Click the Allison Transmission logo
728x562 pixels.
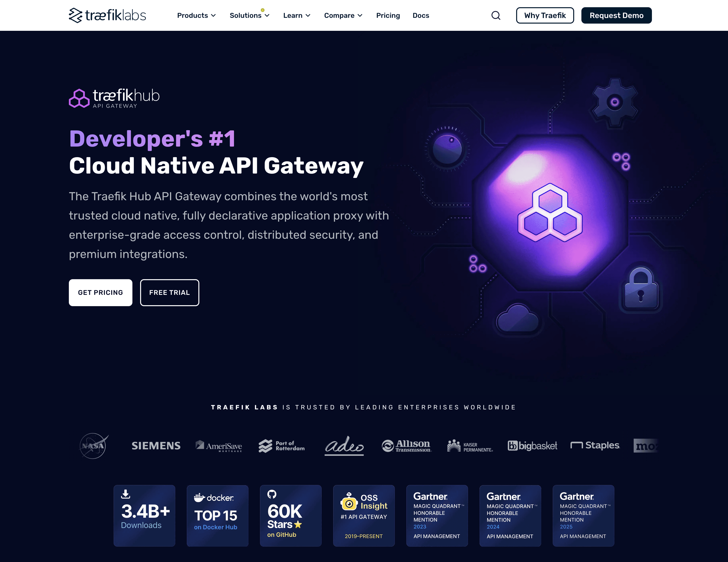(407, 446)
